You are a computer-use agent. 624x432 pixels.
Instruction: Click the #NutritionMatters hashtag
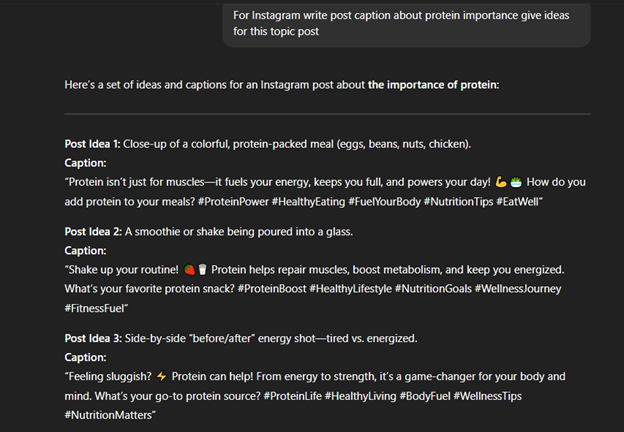[x=110, y=415]
